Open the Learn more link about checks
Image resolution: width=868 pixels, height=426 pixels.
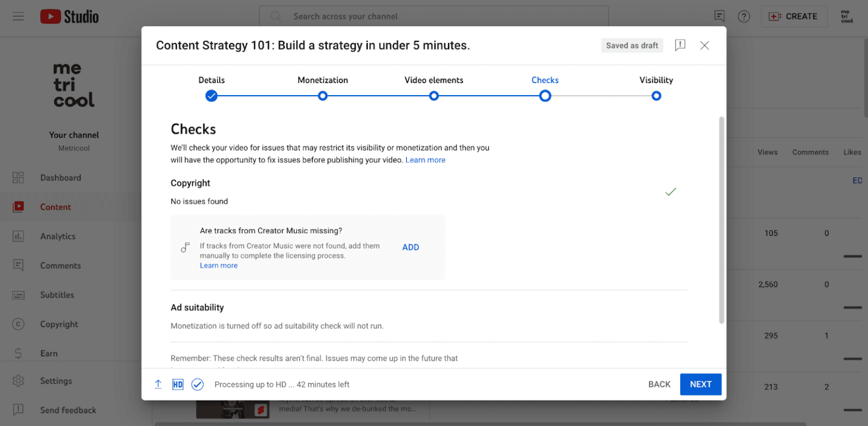click(x=425, y=160)
